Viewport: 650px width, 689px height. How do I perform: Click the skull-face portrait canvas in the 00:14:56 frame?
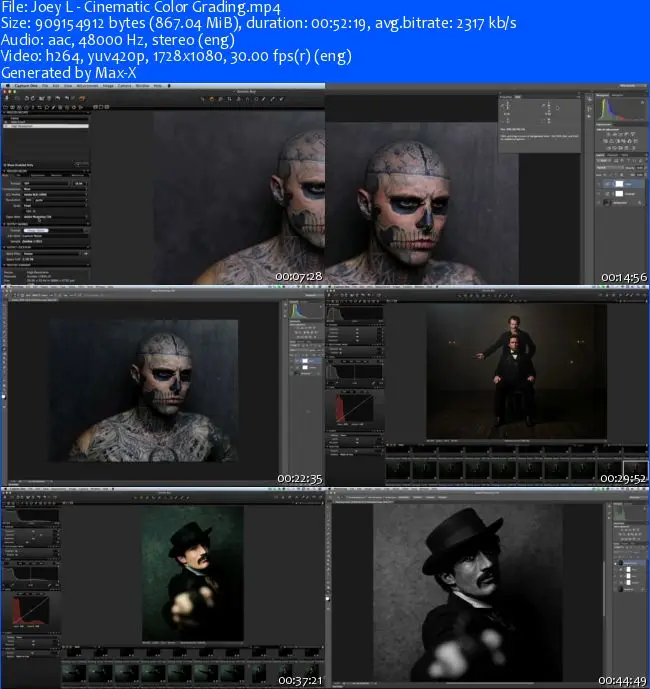tap(422, 202)
